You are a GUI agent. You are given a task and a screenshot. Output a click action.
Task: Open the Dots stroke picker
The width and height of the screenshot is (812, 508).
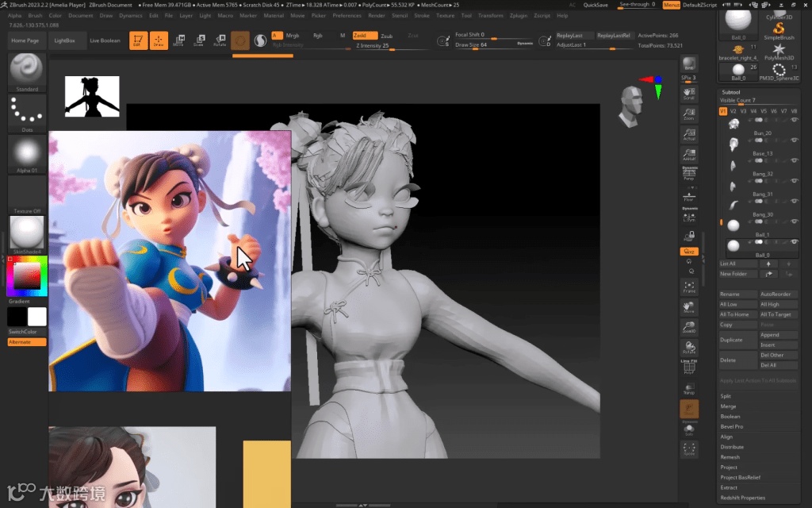click(27, 114)
